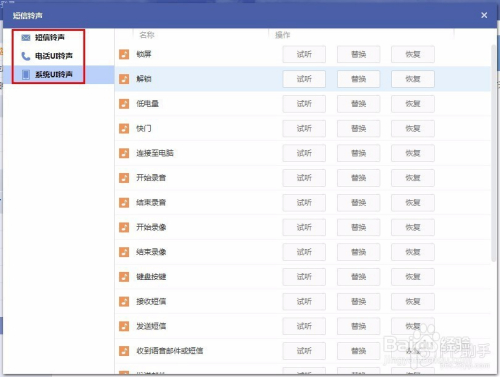500x377 pixels.
Task: Click the music note icon beside 收到语音邮件或短信
Action: tap(124, 351)
